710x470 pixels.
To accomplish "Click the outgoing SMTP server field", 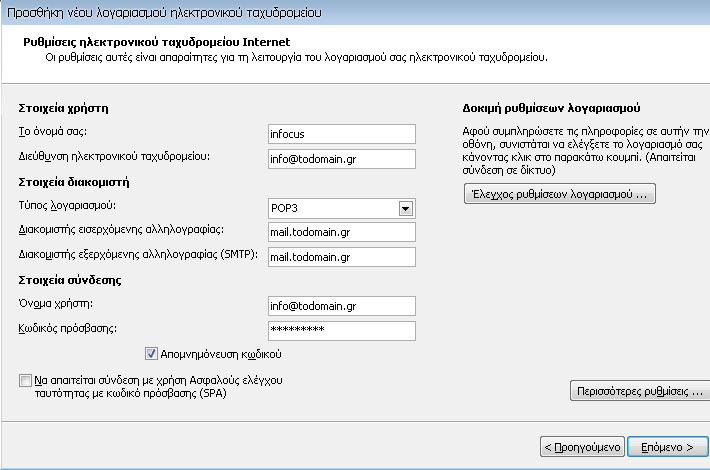I will [341, 257].
